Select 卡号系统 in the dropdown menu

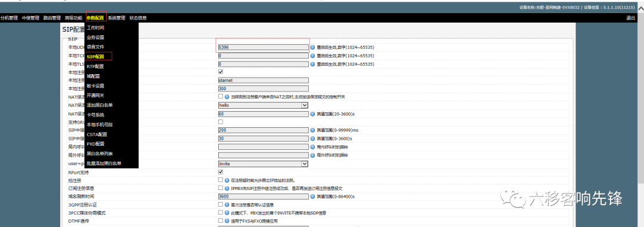[x=95, y=115]
